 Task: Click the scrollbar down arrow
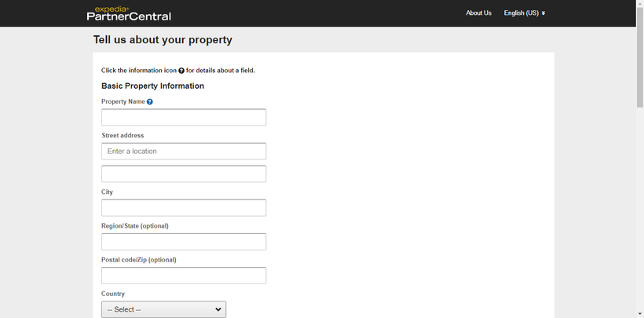(640, 314)
